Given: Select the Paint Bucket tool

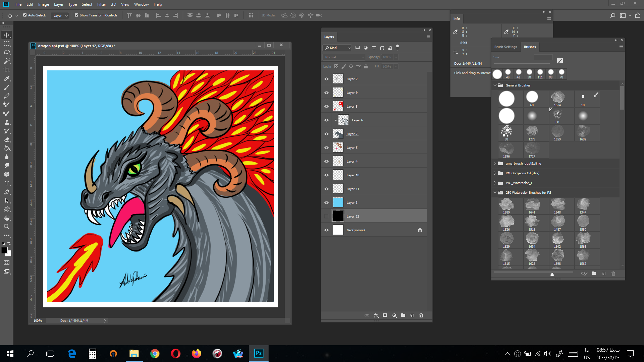Looking at the screenshot, I should [7, 148].
